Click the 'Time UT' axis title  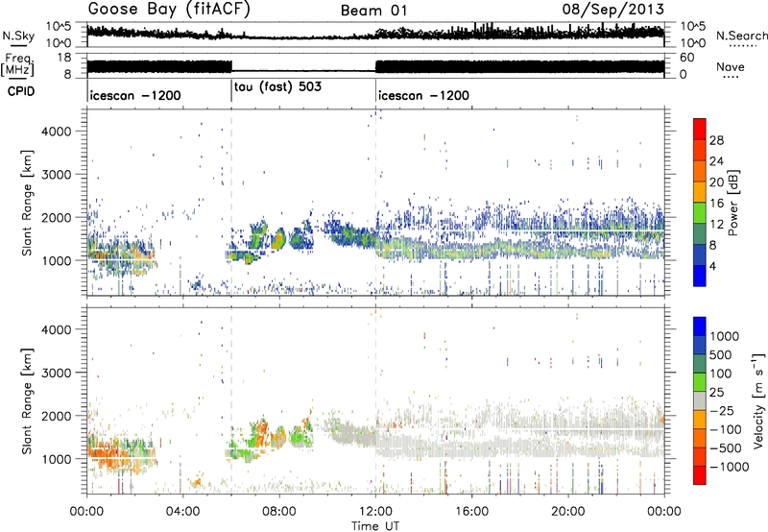coord(375,526)
